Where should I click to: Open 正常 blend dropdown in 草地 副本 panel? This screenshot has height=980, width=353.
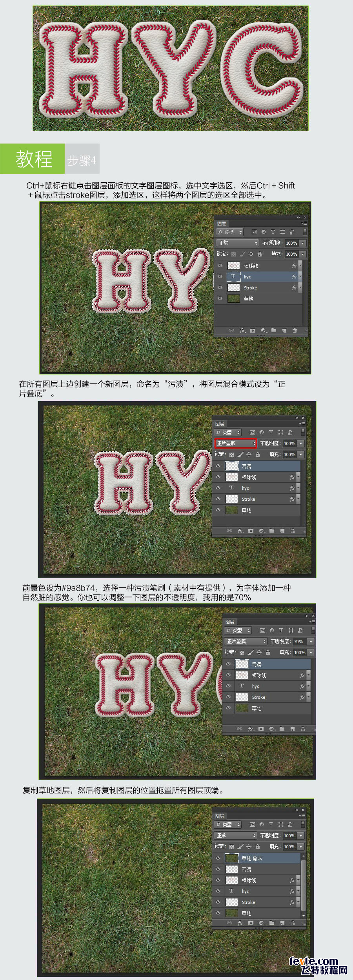(x=236, y=836)
